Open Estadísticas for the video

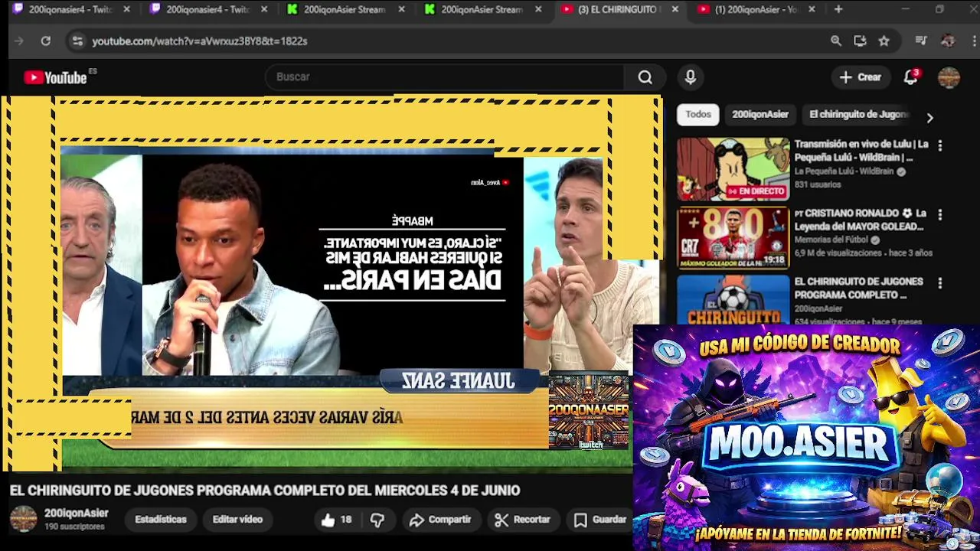[x=161, y=520]
